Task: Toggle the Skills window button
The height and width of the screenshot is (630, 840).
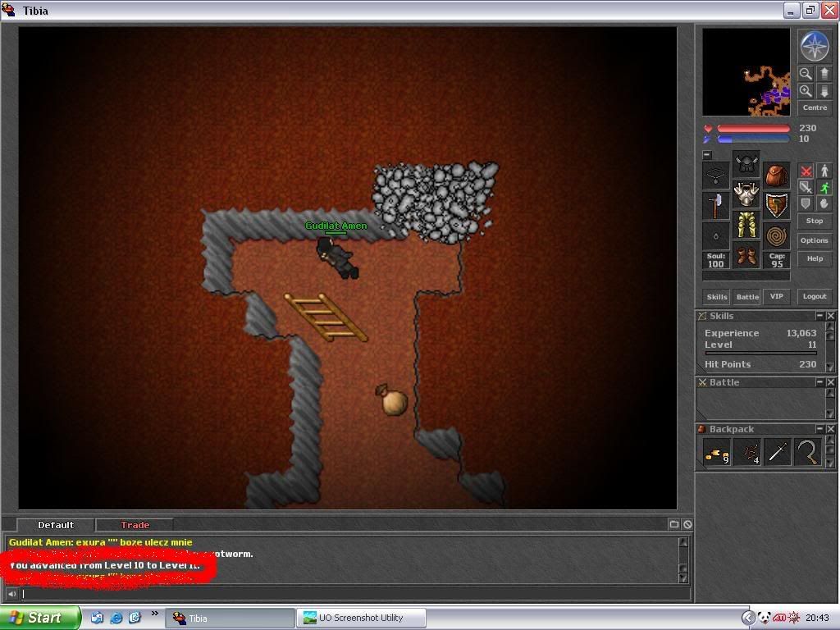Action: (717, 297)
